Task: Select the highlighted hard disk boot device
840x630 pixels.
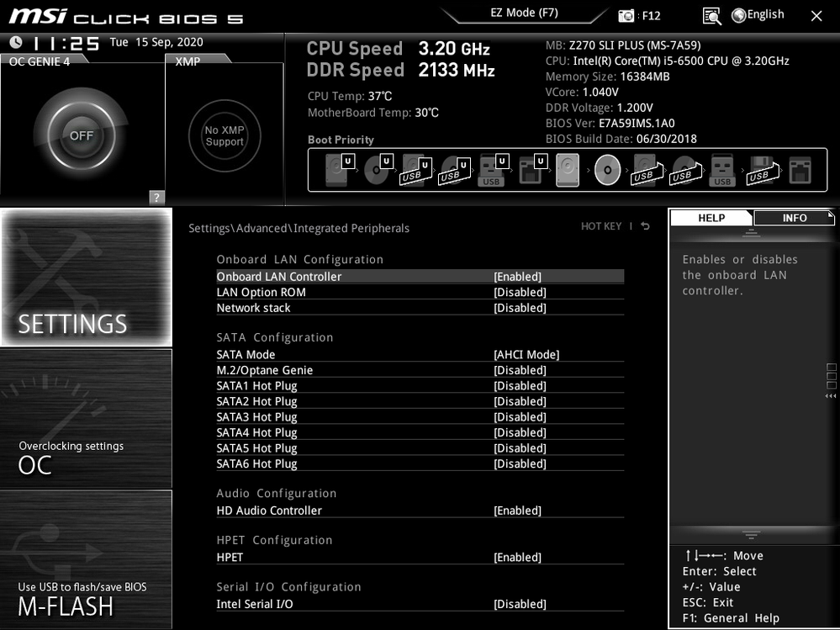Action: (x=568, y=171)
